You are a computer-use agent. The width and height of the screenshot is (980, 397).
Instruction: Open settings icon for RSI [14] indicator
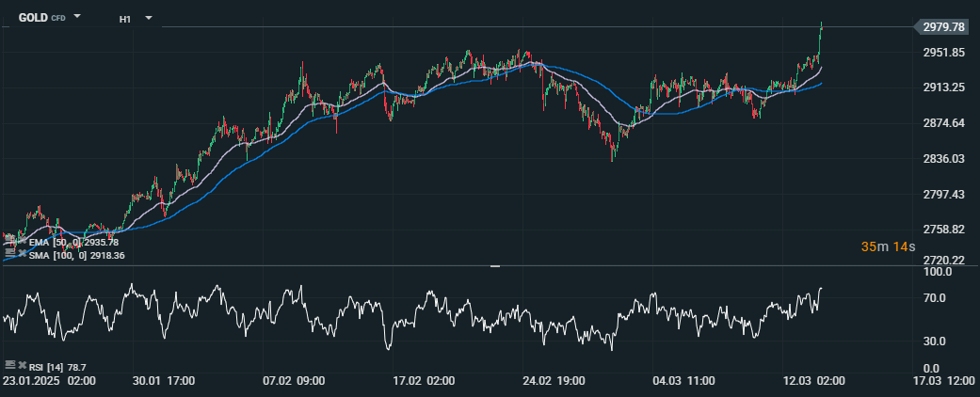(x=9, y=365)
